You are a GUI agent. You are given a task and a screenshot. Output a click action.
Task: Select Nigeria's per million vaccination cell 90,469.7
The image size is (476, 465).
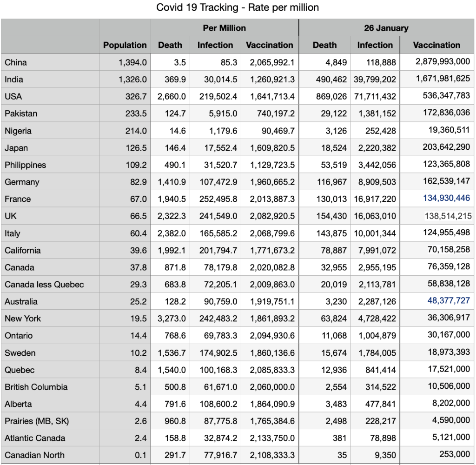pos(274,131)
